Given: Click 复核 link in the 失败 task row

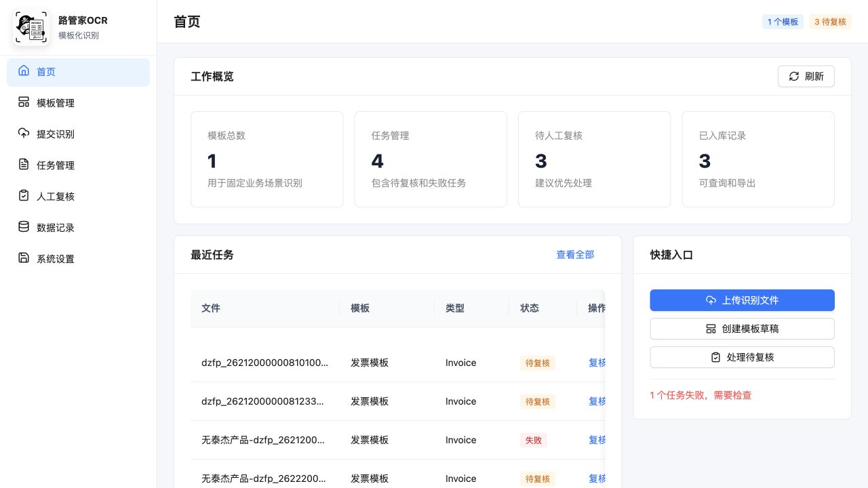Looking at the screenshot, I should coord(597,440).
